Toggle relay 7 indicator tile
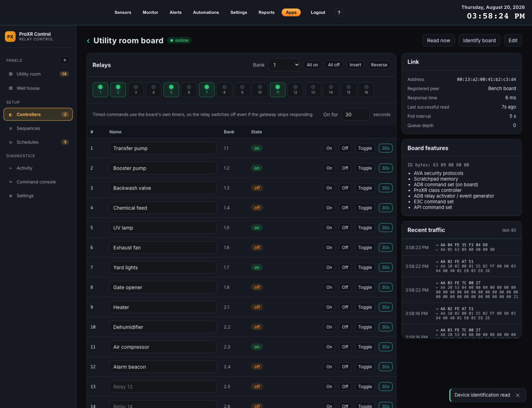This screenshot has width=532, height=408. click(207, 90)
